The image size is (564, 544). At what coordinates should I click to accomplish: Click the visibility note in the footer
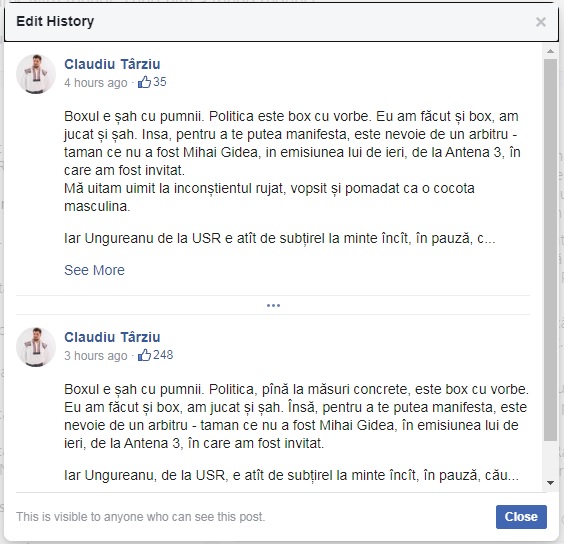141,517
